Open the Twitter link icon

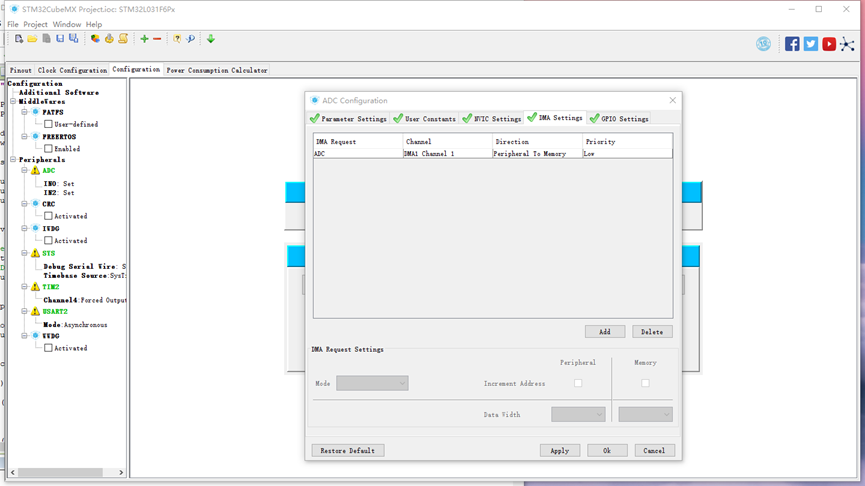coord(810,44)
